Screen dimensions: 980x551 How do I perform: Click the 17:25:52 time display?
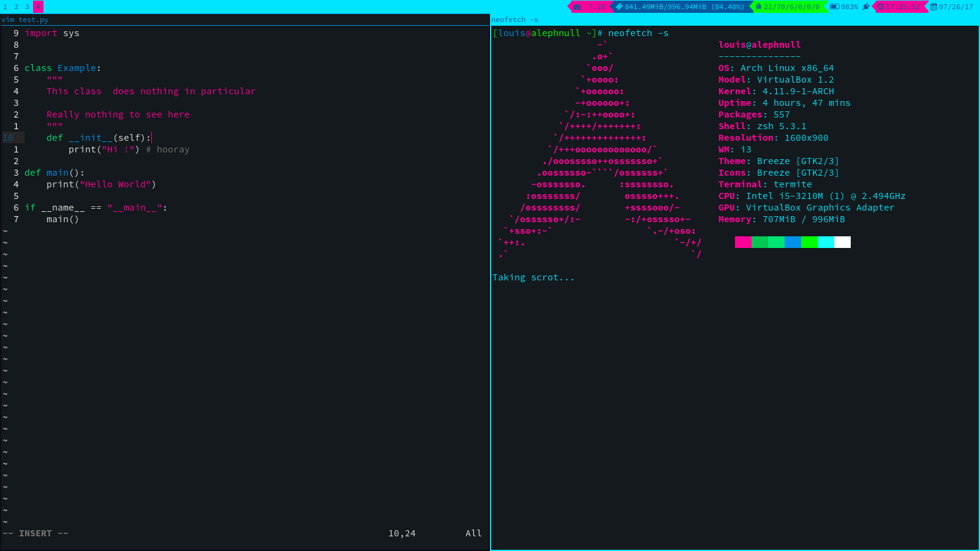(903, 7)
